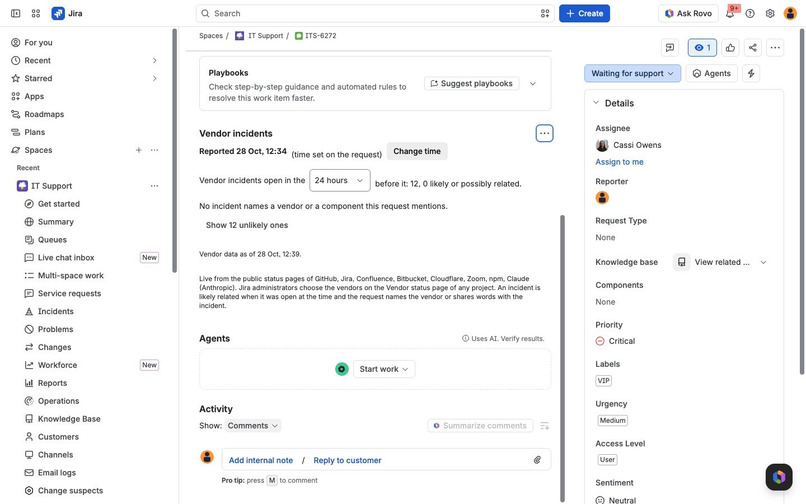Click the Search input field

click(x=375, y=13)
